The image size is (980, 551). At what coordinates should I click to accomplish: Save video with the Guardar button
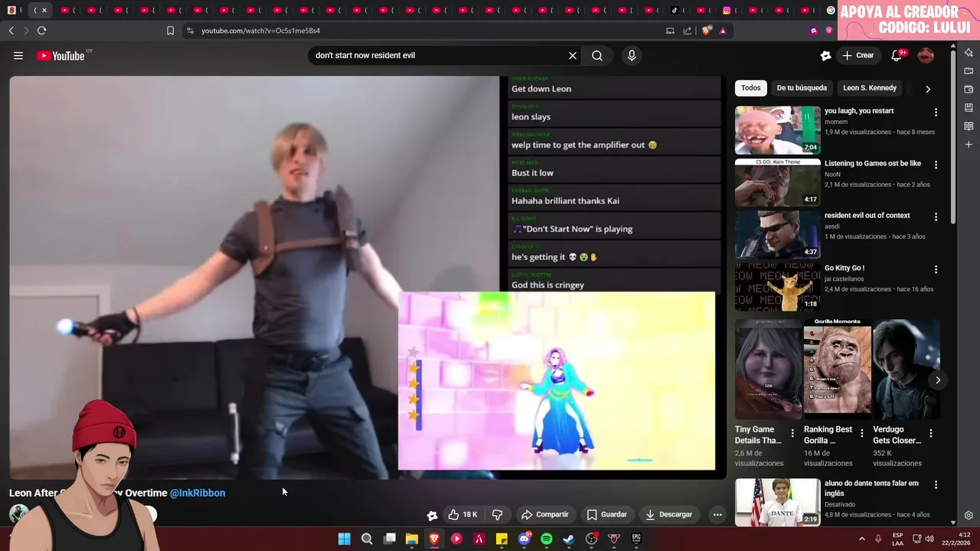[x=606, y=514]
